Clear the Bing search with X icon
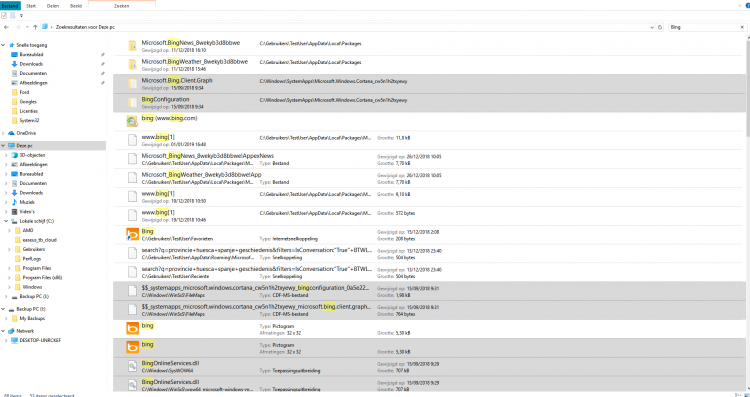The width and height of the screenshot is (750, 397). pyautogui.click(x=742, y=27)
